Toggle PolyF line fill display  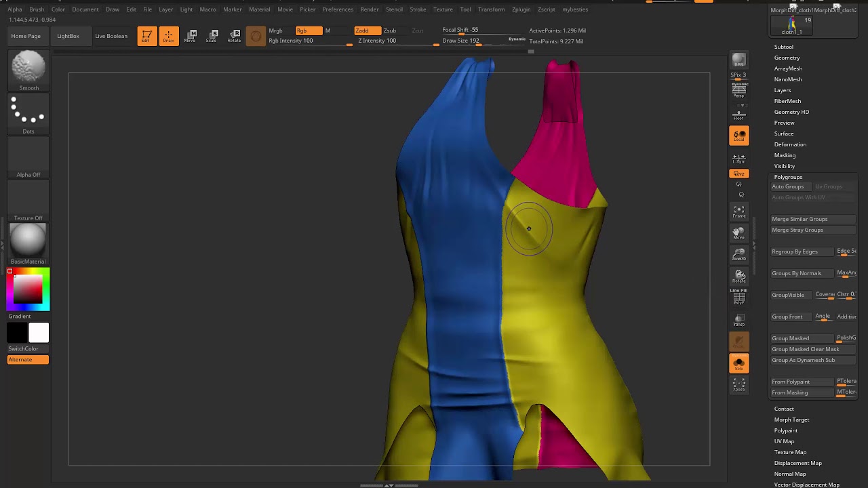coord(739,297)
